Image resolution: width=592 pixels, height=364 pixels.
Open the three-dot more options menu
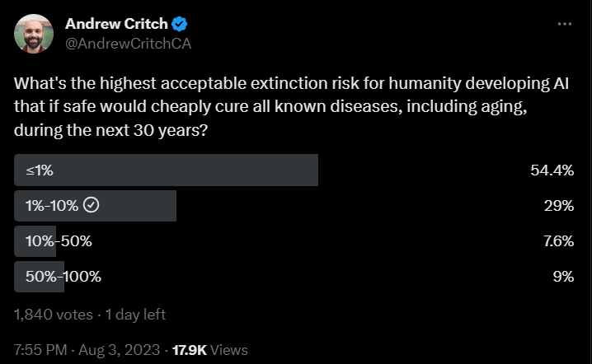point(565,25)
